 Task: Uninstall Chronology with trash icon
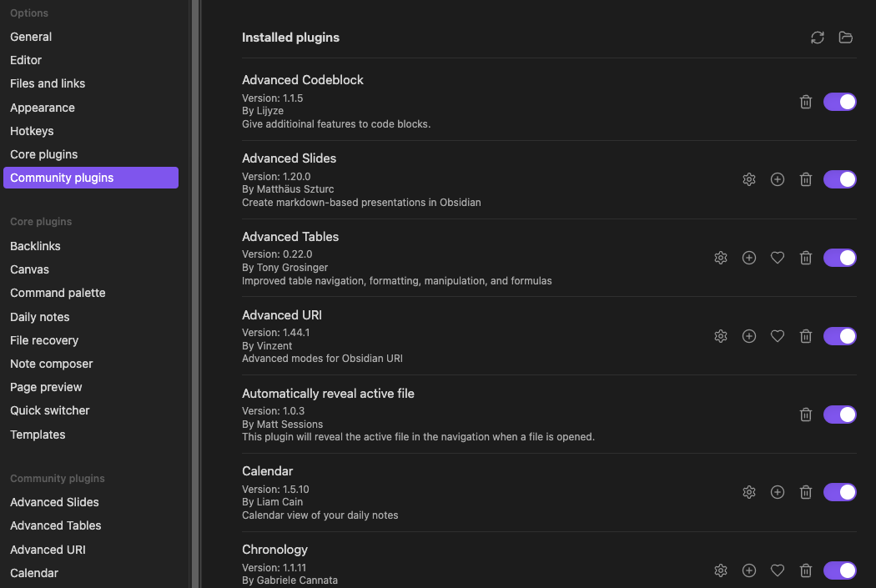pyautogui.click(x=806, y=570)
